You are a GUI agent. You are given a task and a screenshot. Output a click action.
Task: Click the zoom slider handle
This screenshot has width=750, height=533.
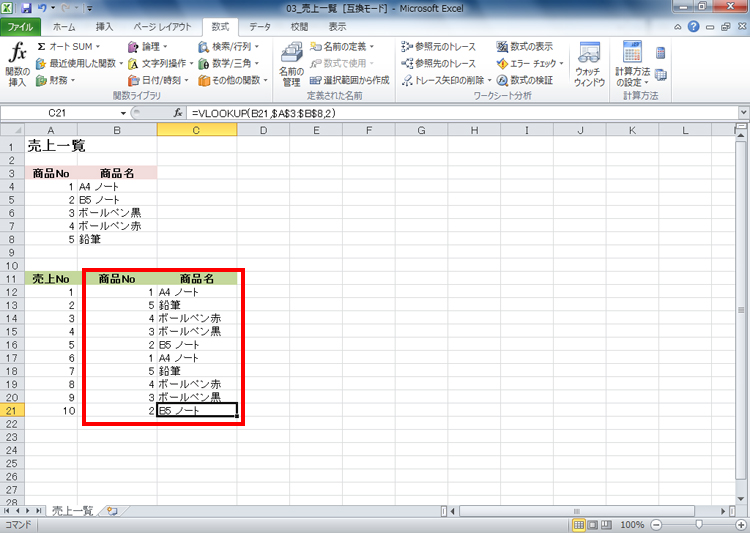[699, 525]
